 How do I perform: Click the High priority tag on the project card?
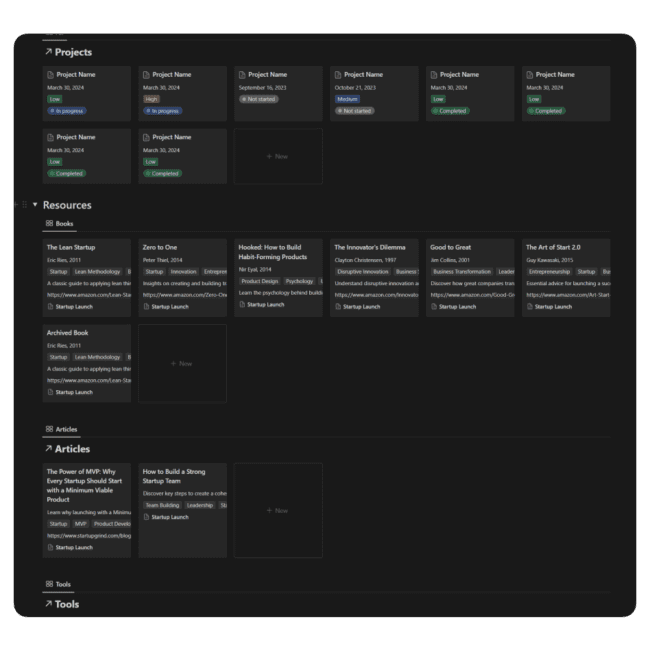pyautogui.click(x=151, y=99)
